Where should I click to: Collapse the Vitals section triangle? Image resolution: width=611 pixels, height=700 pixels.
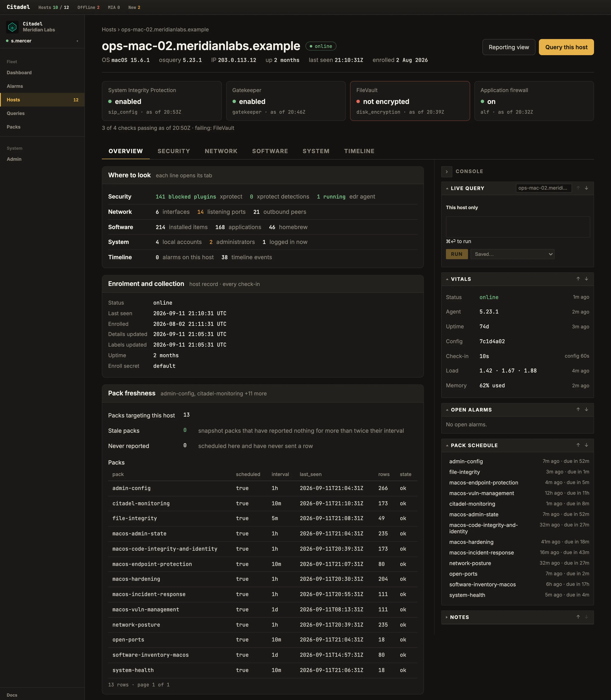click(x=447, y=279)
